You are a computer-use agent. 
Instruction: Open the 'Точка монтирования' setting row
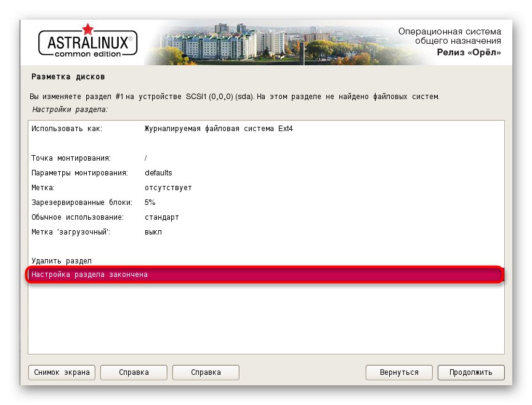(123, 158)
